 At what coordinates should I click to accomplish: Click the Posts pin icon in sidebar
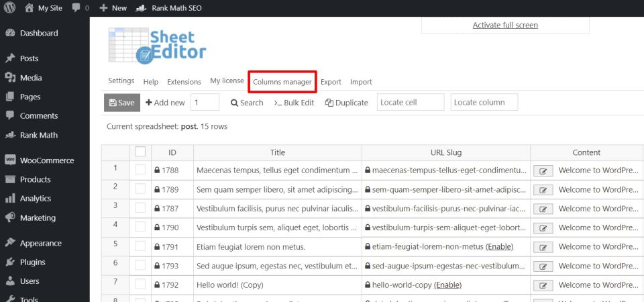[x=10, y=58]
